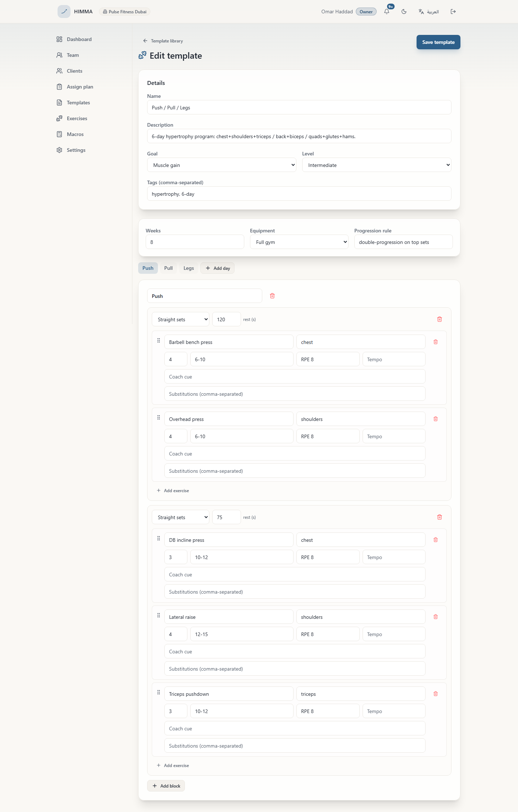
Task: Click the Owner role badge
Action: [x=366, y=12]
